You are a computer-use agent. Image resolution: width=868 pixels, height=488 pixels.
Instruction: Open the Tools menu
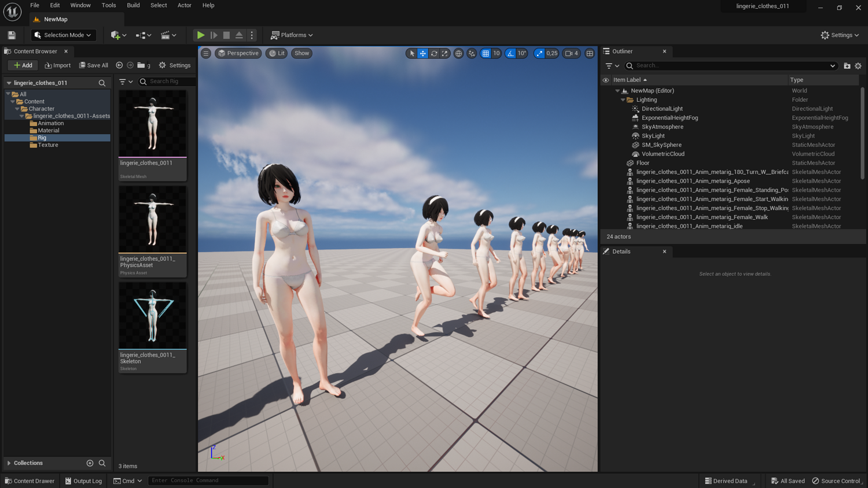click(x=109, y=6)
